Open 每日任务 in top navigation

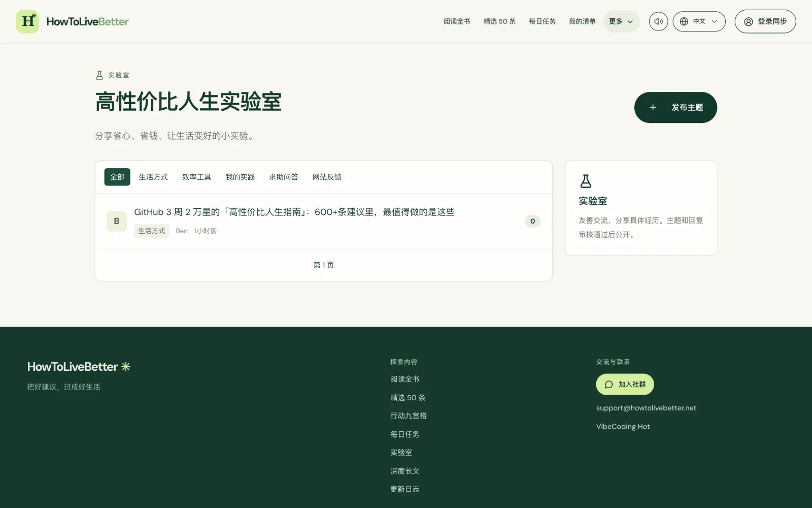coord(542,21)
